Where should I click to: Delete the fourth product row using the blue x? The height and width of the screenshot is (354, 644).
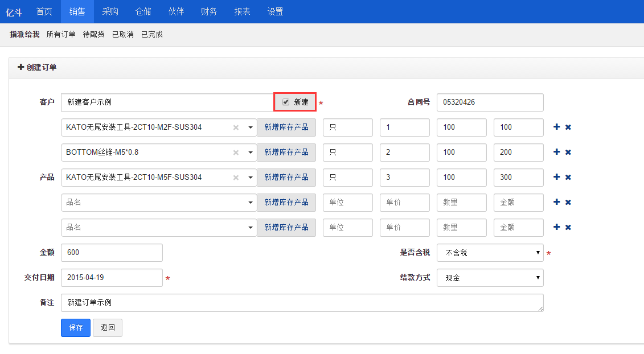pos(568,202)
